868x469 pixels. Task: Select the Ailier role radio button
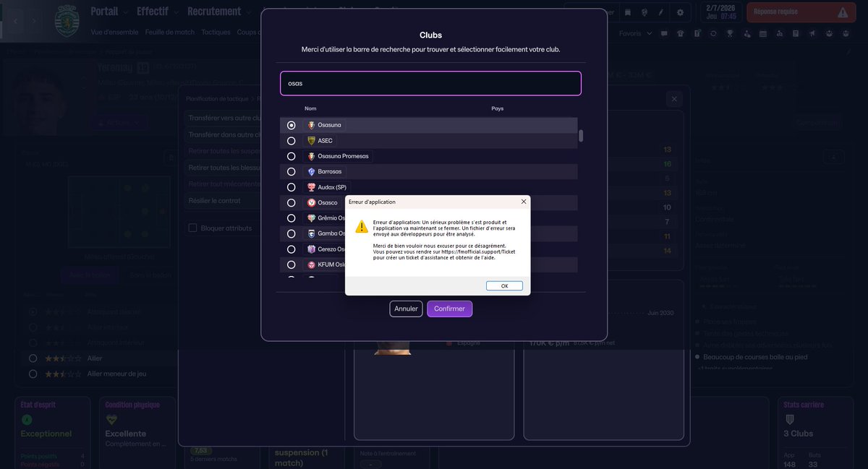(x=33, y=358)
